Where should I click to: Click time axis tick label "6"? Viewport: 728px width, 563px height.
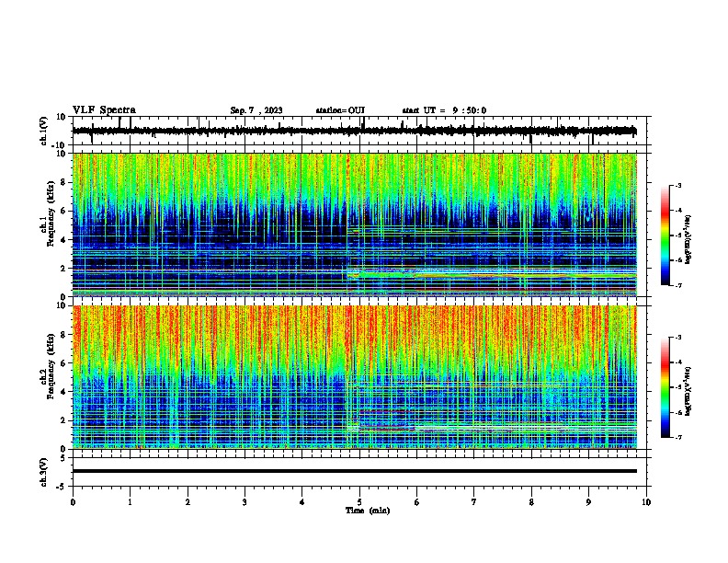click(x=417, y=502)
